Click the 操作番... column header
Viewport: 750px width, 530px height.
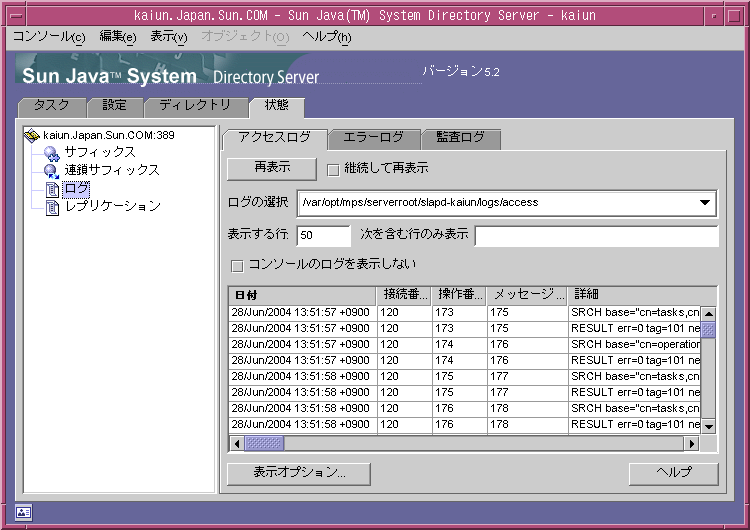point(459,295)
